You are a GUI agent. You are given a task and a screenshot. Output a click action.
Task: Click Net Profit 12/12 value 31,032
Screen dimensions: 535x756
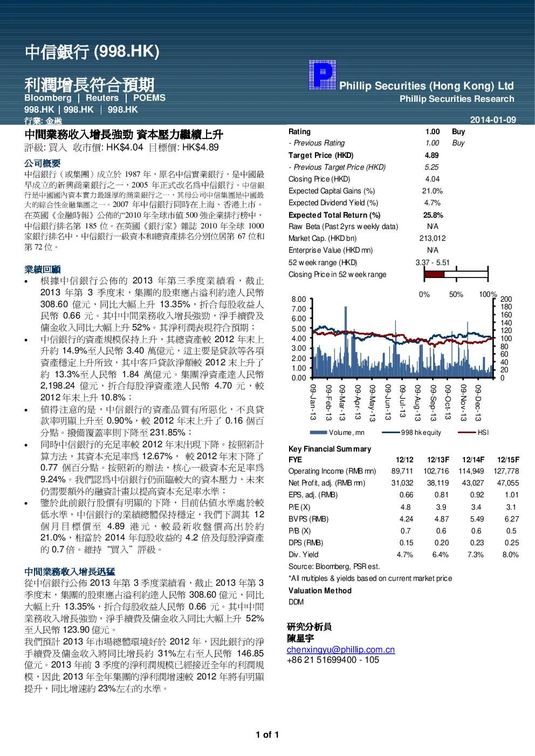coord(402,483)
